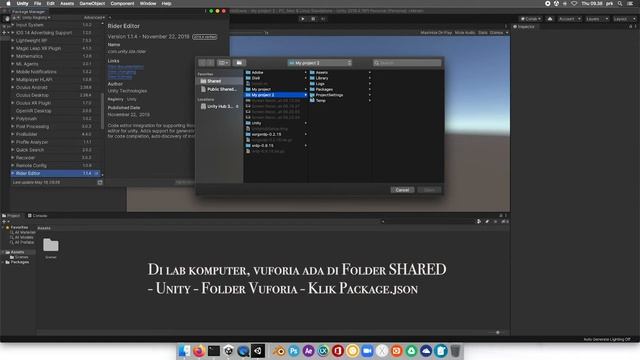640x360 pixels.
Task: Select the Oculus Desktop package
Action: tap(55, 95)
